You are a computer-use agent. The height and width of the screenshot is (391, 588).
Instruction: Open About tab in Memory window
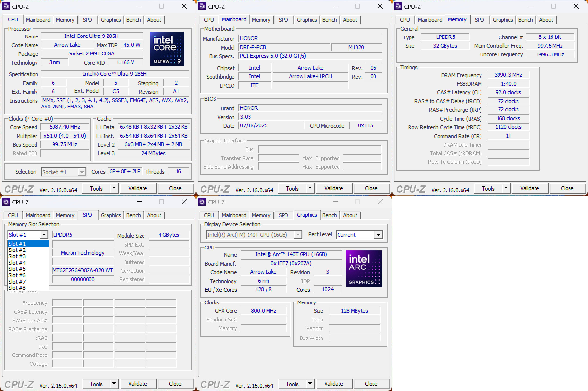(546, 20)
